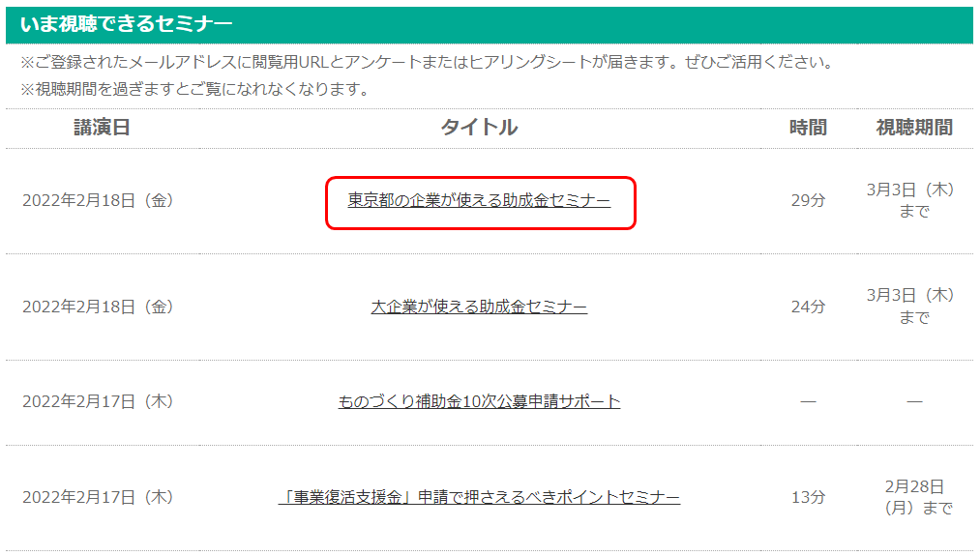Screen dimensions: 980x556
Task: Select the 29分 duration cell
Action: click(808, 201)
